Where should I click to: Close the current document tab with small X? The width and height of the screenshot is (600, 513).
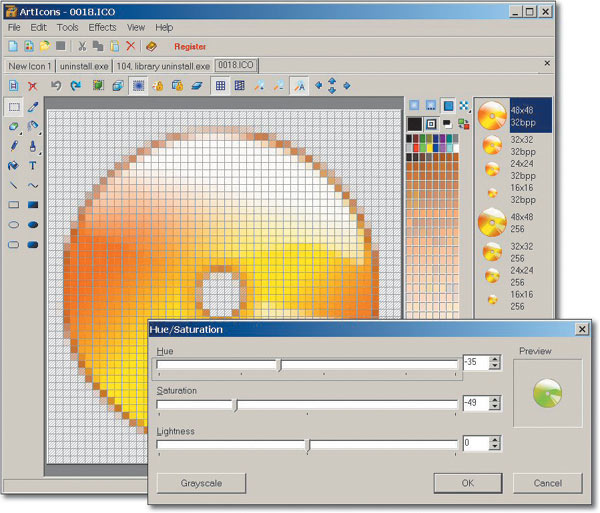(547, 63)
